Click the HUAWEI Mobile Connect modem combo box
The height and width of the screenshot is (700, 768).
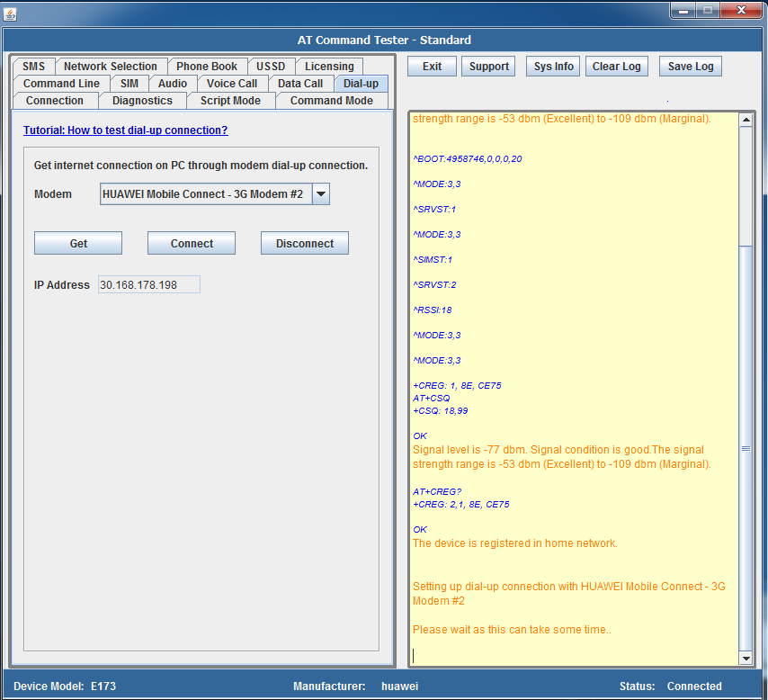click(215, 194)
